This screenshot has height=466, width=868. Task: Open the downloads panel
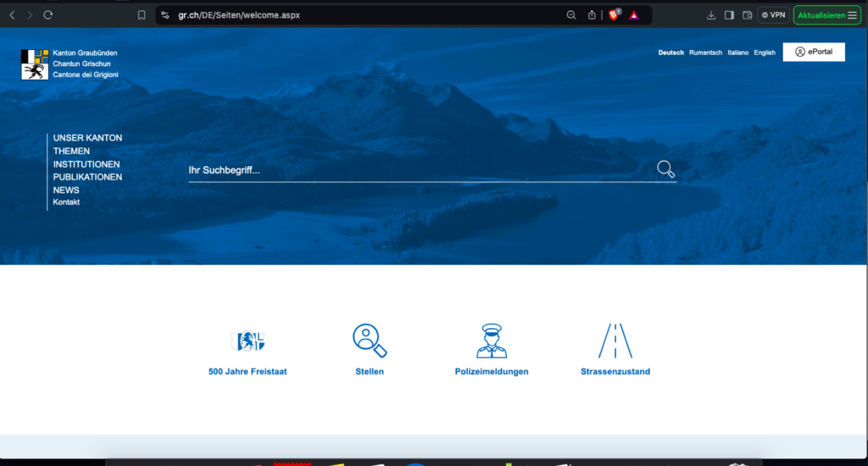pos(711,15)
